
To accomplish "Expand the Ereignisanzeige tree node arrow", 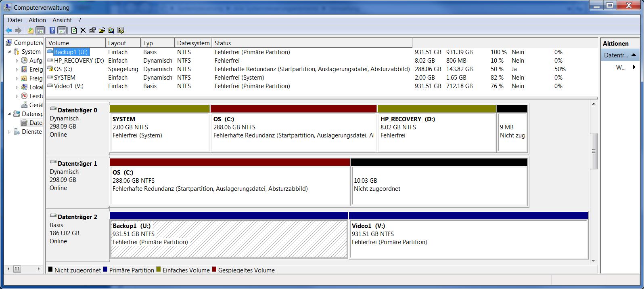I will 17,70.
